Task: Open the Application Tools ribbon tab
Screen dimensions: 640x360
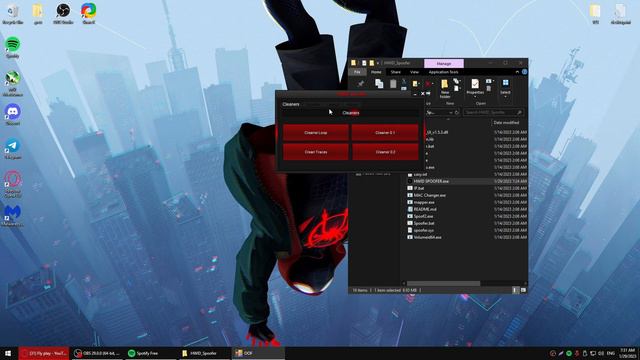Action: coord(443,72)
